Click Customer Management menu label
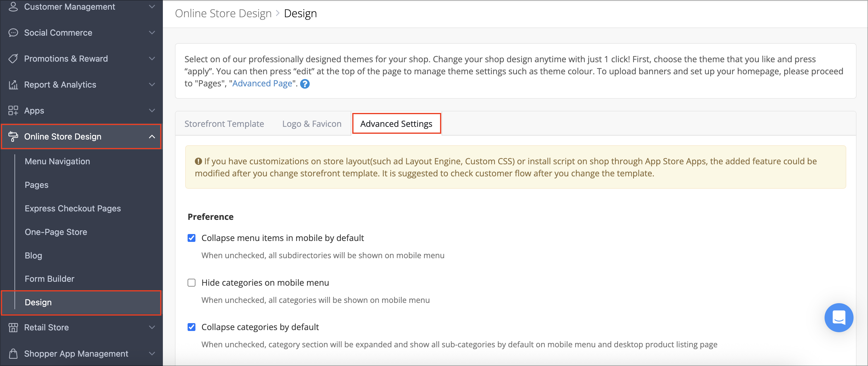The width and height of the screenshot is (868, 366). [69, 7]
